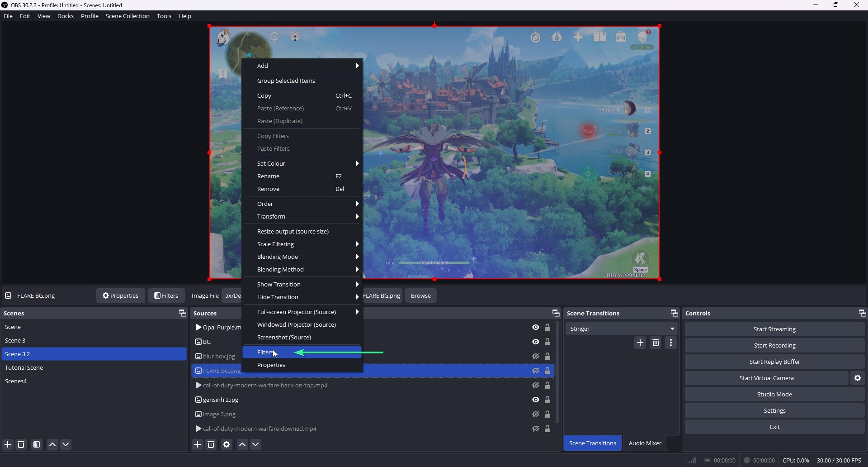Choose Properties in the context menu
The height and width of the screenshot is (467, 868).
pos(302,365)
